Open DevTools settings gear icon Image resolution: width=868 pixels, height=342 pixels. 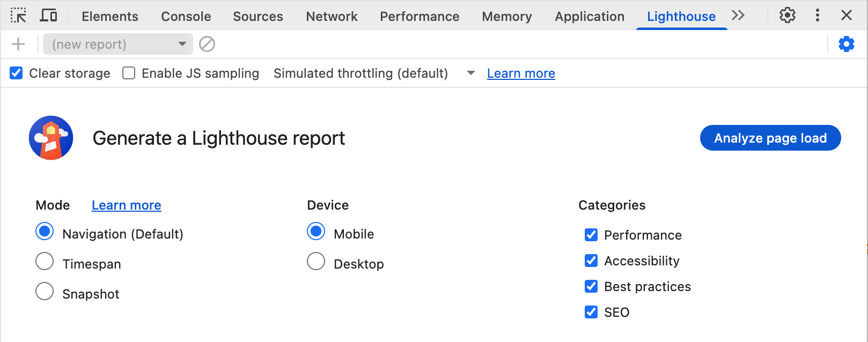point(787,16)
